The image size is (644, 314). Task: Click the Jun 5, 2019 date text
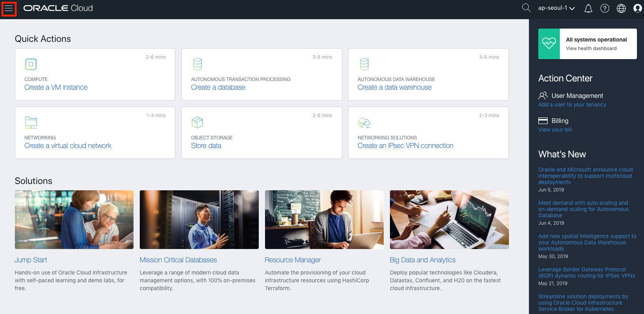551,190
